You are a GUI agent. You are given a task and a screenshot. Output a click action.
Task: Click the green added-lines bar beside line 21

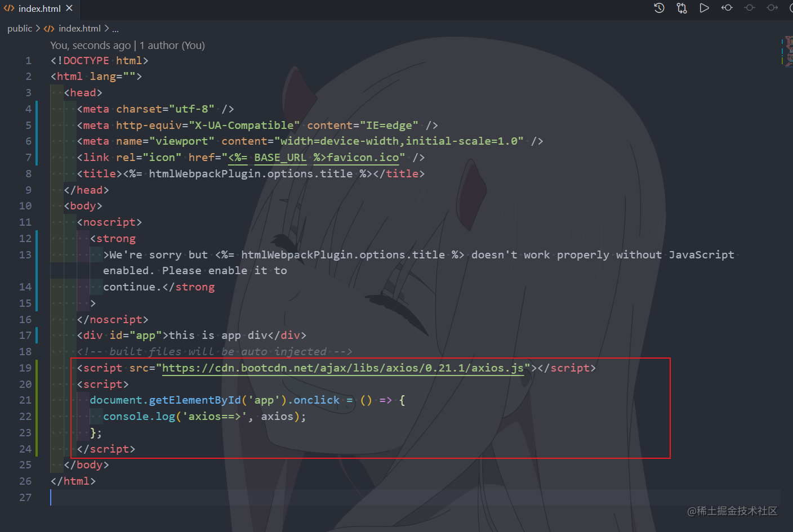pyautogui.click(x=37, y=400)
